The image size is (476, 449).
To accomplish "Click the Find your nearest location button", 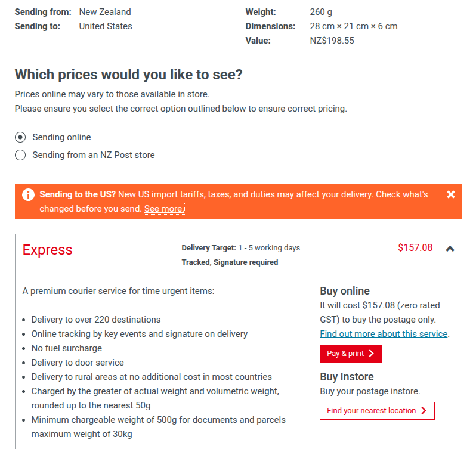I will pyautogui.click(x=377, y=411).
